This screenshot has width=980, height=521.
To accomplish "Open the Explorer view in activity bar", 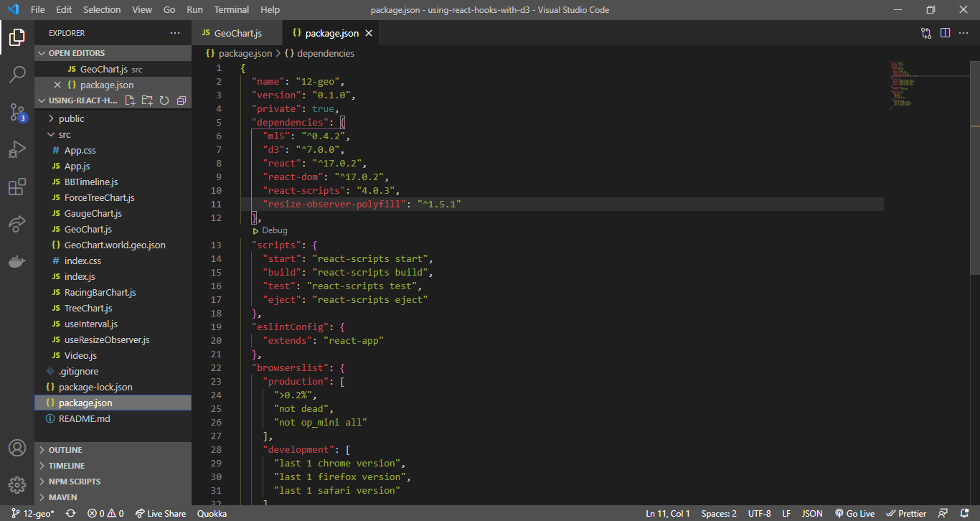I will click(x=17, y=37).
